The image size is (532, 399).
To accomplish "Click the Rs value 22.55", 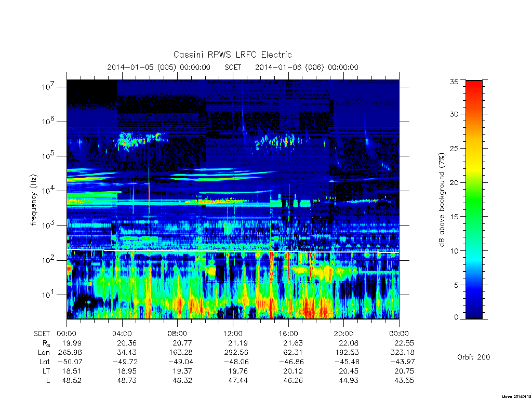I will pos(404,343).
